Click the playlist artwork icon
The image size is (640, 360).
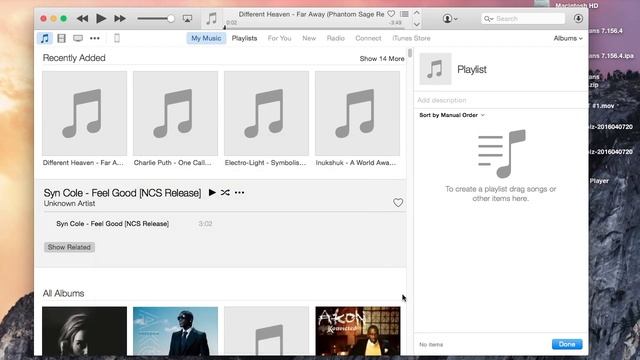[436, 69]
